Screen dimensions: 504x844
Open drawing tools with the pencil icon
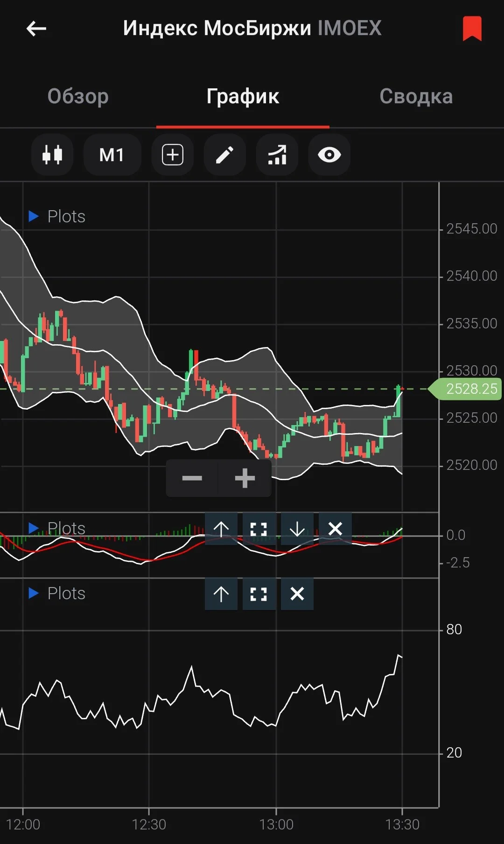click(x=225, y=155)
